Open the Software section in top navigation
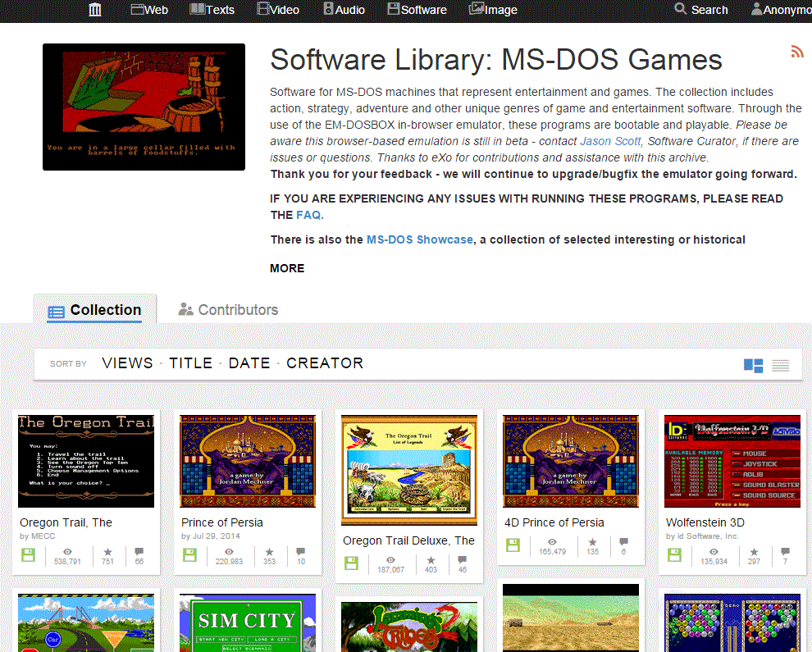The width and height of the screenshot is (812, 652). (x=417, y=9)
